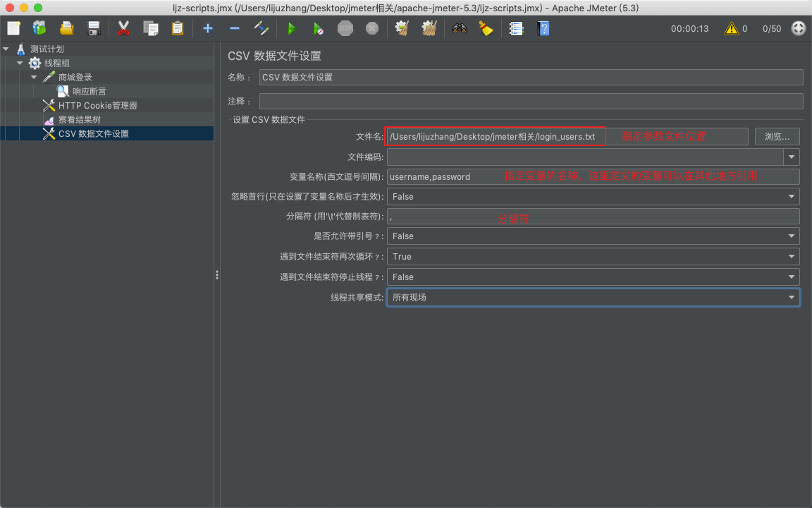Collapse the 商城登录 tree node

(x=34, y=77)
